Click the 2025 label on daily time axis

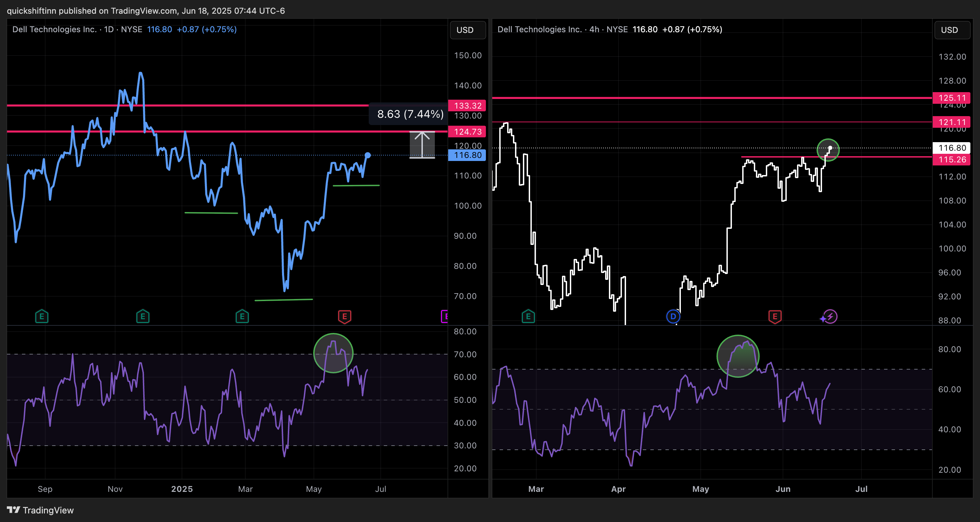click(182, 489)
